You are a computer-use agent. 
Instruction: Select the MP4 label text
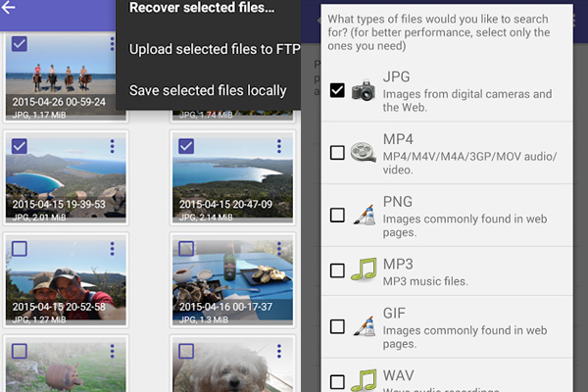point(398,139)
